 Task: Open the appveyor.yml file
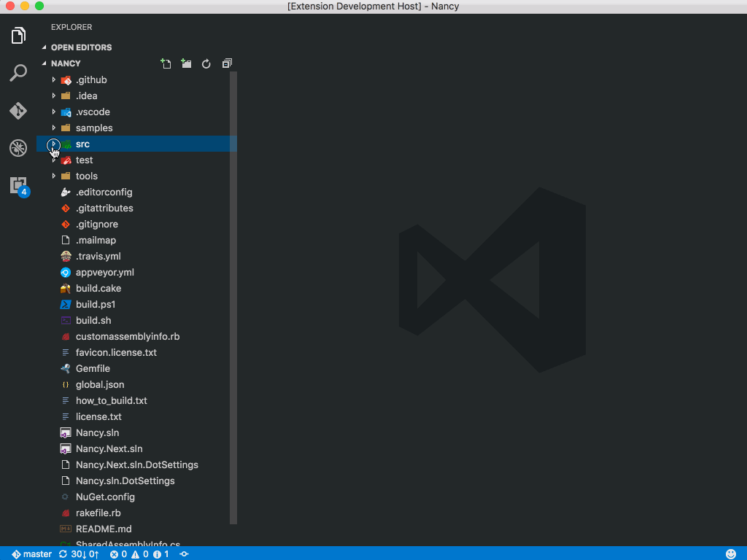(x=136, y=273)
